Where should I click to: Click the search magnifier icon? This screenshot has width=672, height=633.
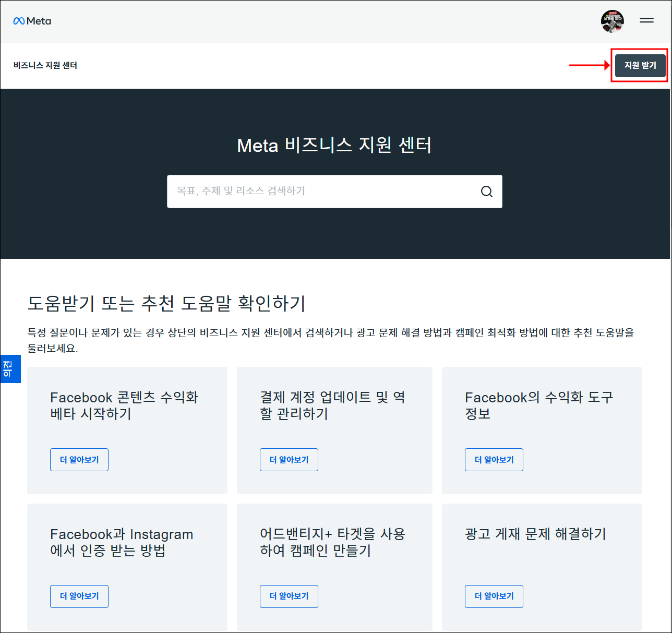click(486, 192)
